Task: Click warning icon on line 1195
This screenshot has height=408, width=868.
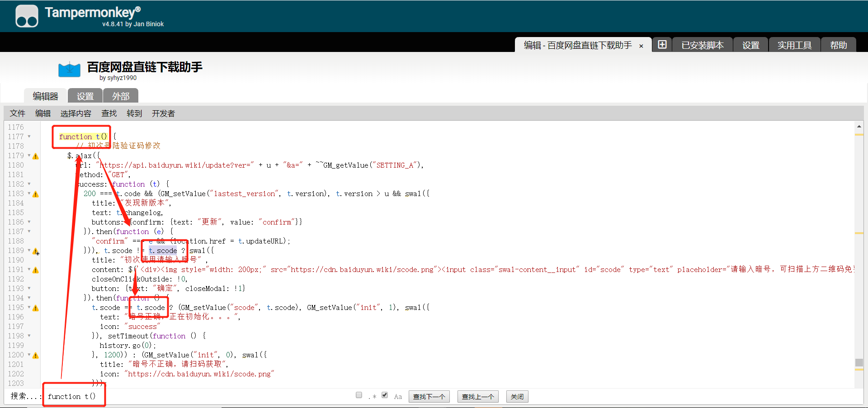Action: pyautogui.click(x=36, y=308)
